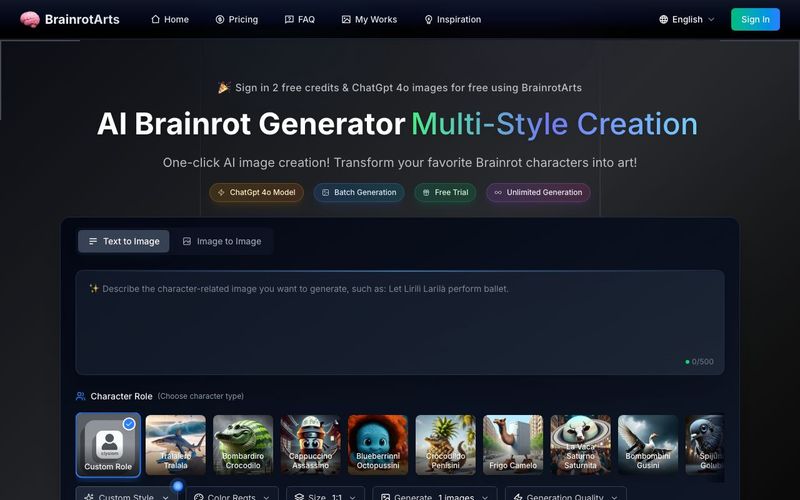
Task: Open the Generation Quality dropdown
Action: [566, 494]
